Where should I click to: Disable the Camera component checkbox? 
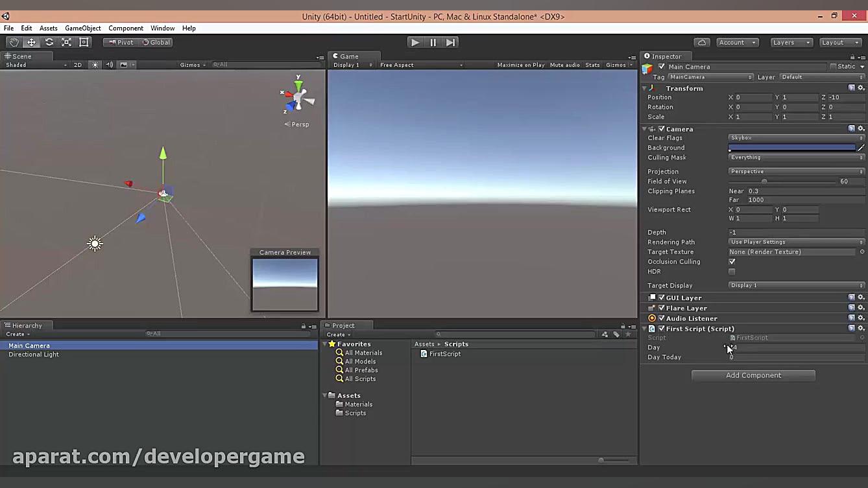point(662,129)
